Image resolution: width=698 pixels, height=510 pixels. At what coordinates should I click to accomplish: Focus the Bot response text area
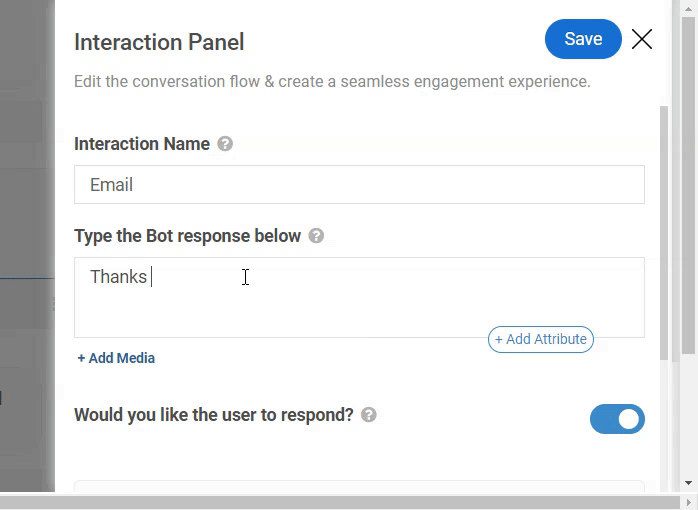pos(359,297)
